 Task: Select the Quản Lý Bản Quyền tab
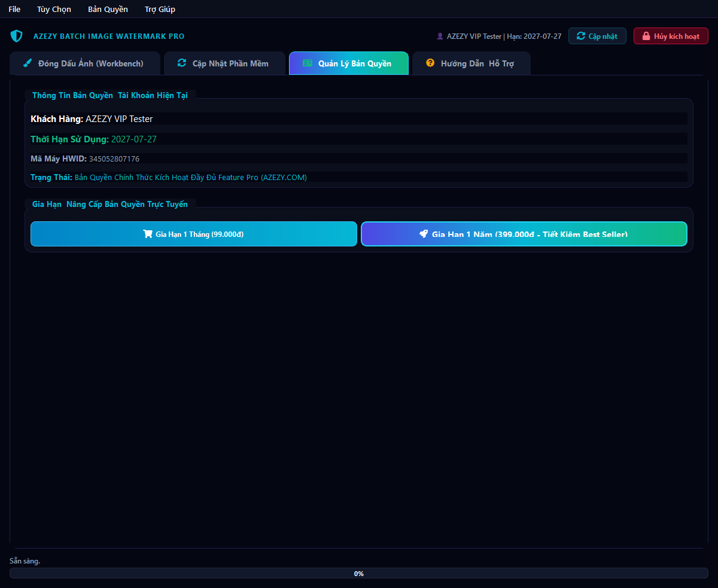click(349, 63)
